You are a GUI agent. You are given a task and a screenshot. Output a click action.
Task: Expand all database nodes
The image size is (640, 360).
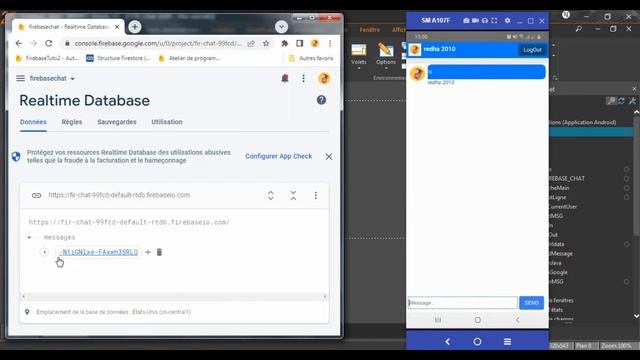pyautogui.click(x=271, y=196)
